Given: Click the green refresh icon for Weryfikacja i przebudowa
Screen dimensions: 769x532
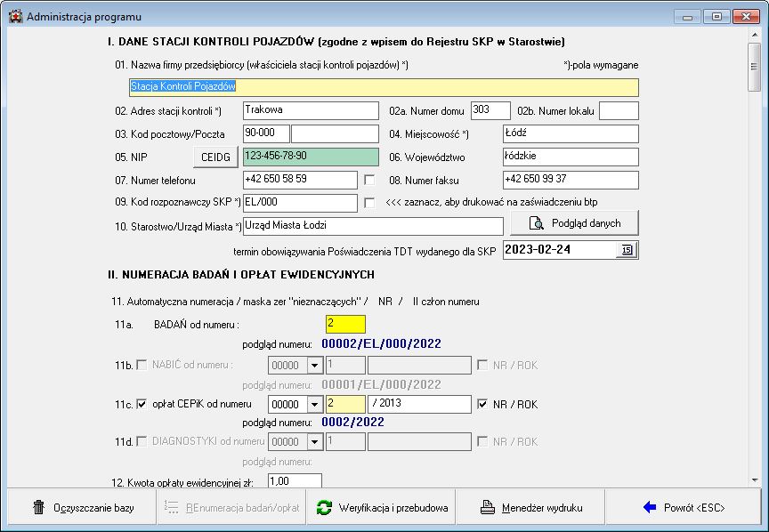Looking at the screenshot, I should [324, 508].
